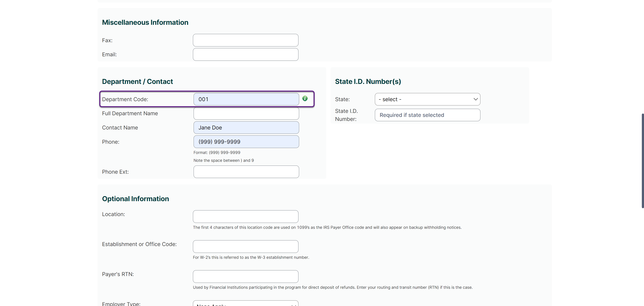
Task: Click the Full Department Name field
Action: click(x=246, y=114)
